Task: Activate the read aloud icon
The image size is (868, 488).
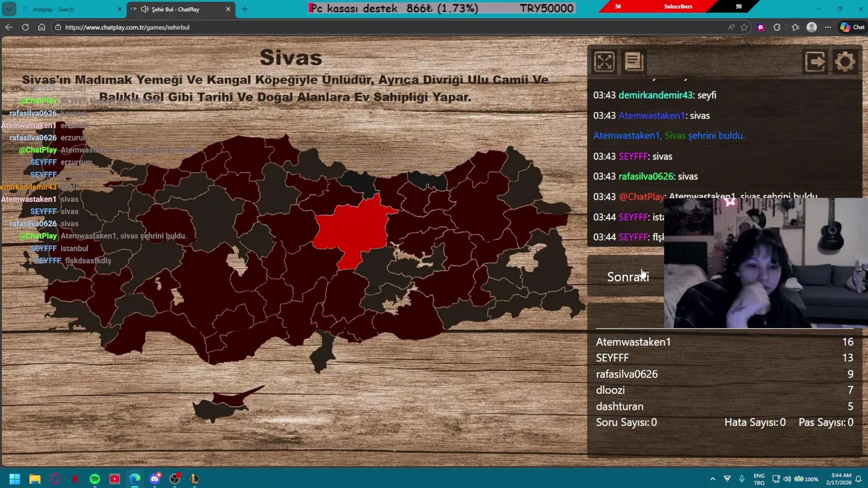Action: point(731,27)
